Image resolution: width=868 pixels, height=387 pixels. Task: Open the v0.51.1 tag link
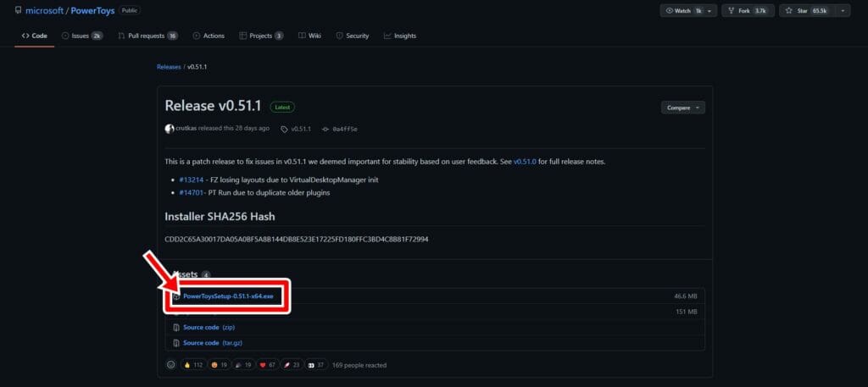coord(301,129)
